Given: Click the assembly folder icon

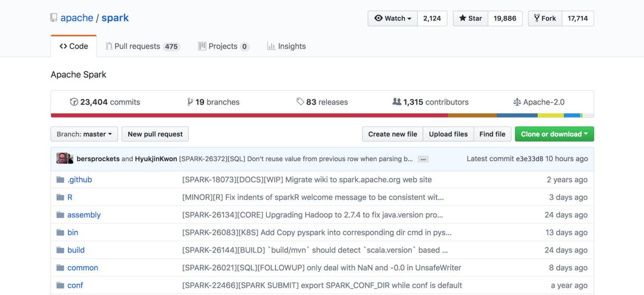Looking at the screenshot, I should [60, 215].
